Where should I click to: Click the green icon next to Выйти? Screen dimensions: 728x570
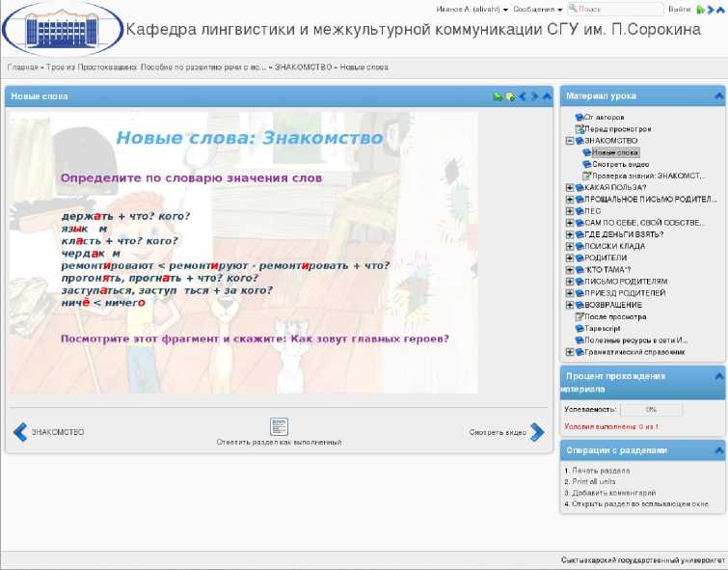coord(701,10)
